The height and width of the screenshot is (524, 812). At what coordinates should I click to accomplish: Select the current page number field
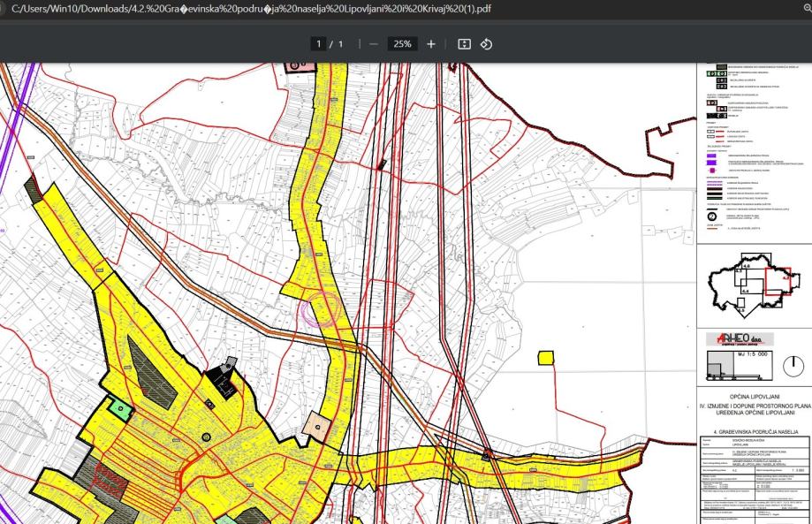coord(318,44)
